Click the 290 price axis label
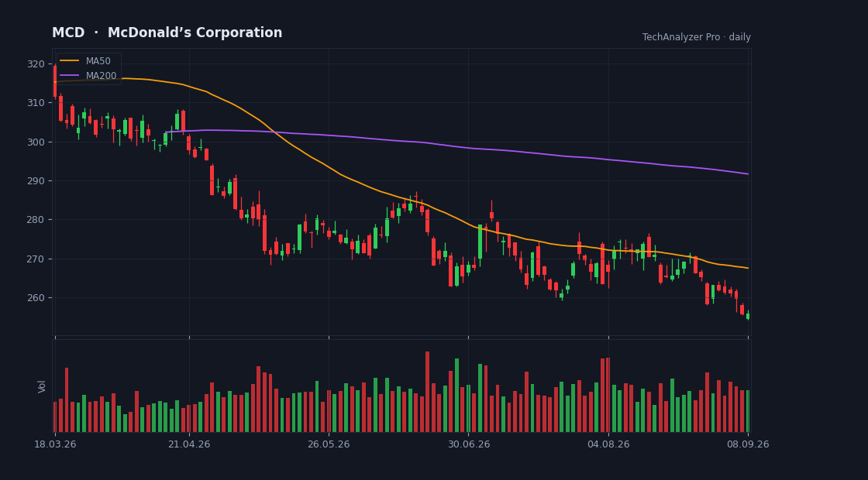Image resolution: width=868 pixels, height=480 pixels. click(x=36, y=181)
